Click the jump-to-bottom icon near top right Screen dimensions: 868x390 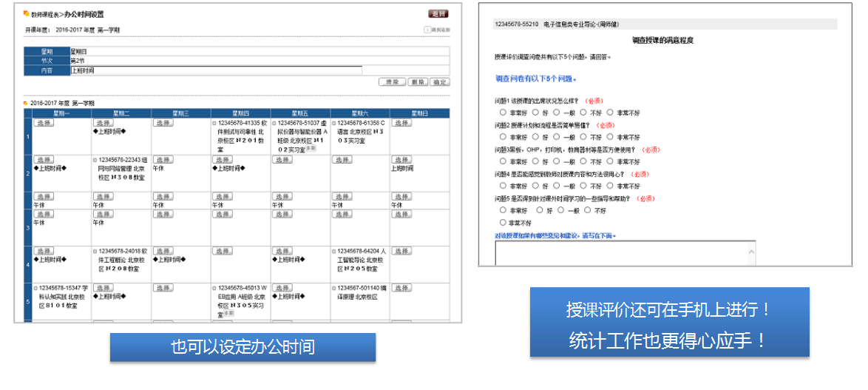point(427,30)
